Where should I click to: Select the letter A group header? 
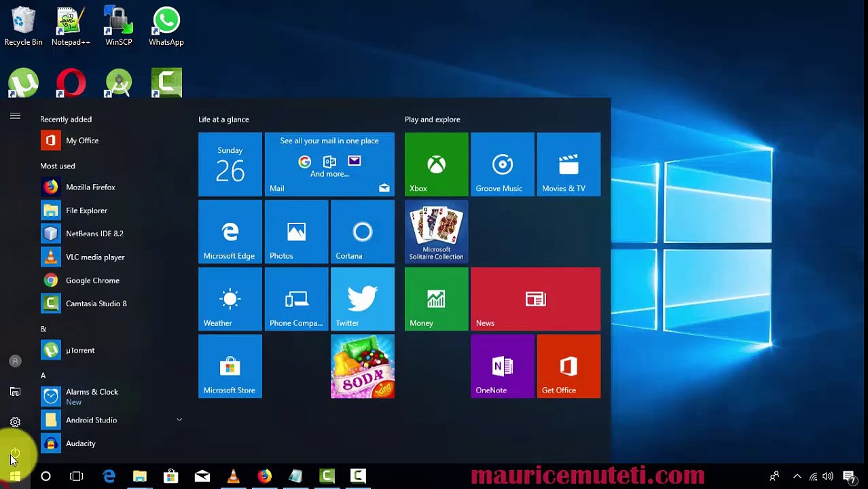(43, 375)
